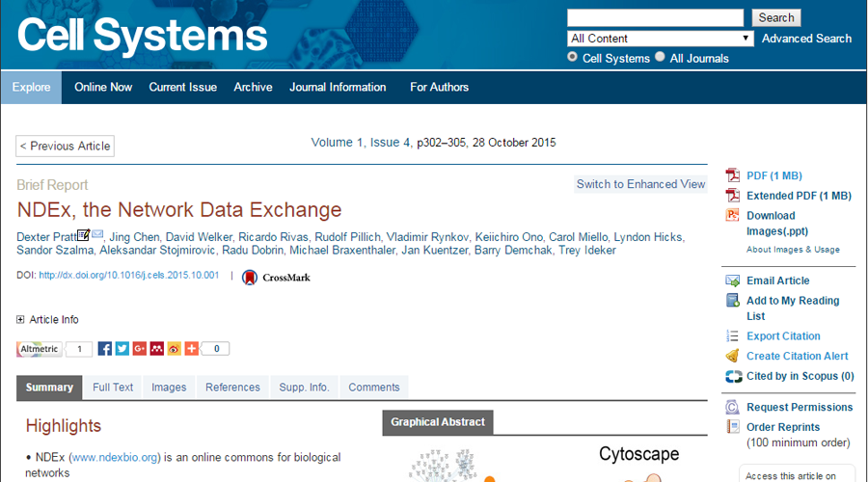Image resolution: width=868 pixels, height=482 pixels.
Task: Click the graphical abstract network image
Action: 545,462
